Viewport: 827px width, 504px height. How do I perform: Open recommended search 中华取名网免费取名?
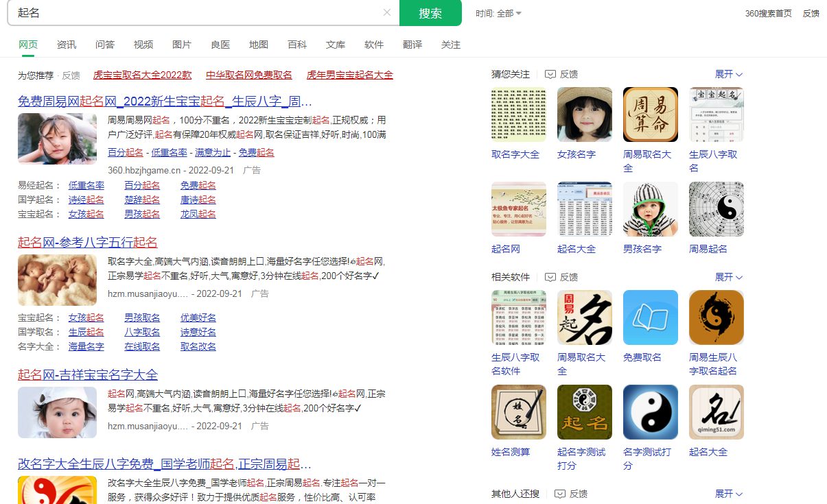tap(249, 75)
